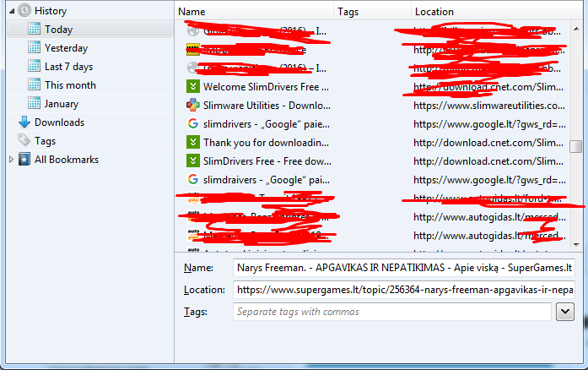
Task: Click the Yesterday calendar icon
Action: point(34,47)
